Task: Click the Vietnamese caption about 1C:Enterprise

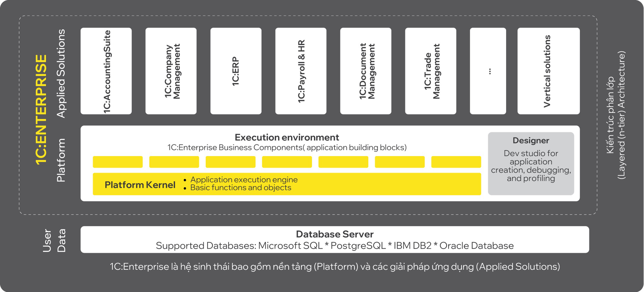Action: click(x=335, y=267)
